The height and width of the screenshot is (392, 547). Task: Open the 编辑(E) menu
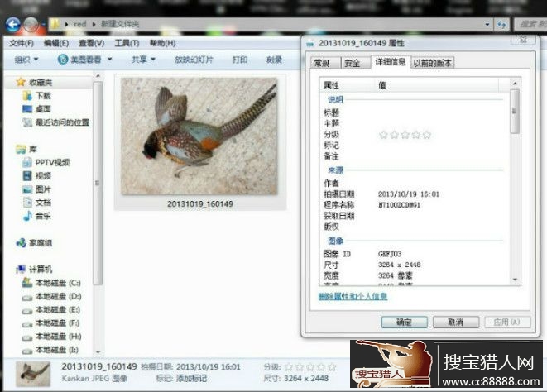56,43
